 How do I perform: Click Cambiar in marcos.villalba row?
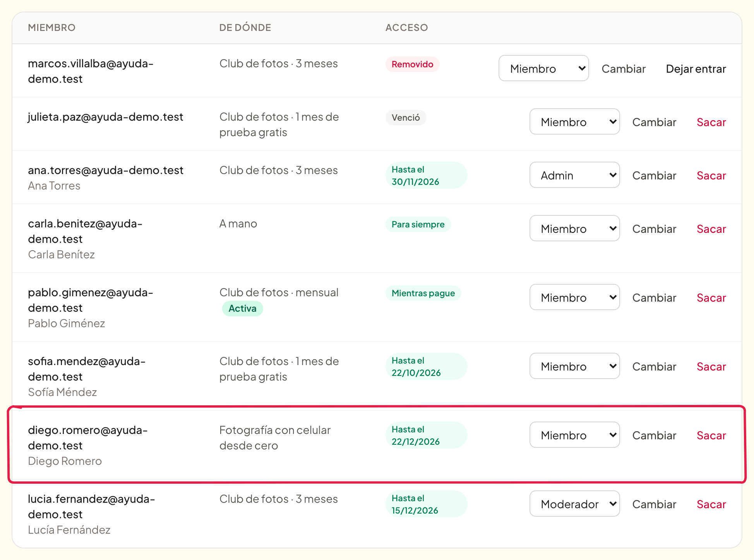624,69
